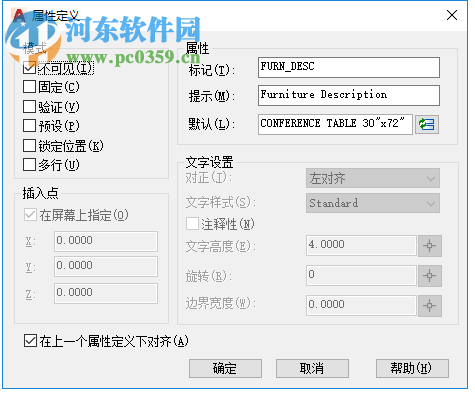Viewport: 475px width, 393px height.
Task: Click the 取消 button
Action: point(312,368)
